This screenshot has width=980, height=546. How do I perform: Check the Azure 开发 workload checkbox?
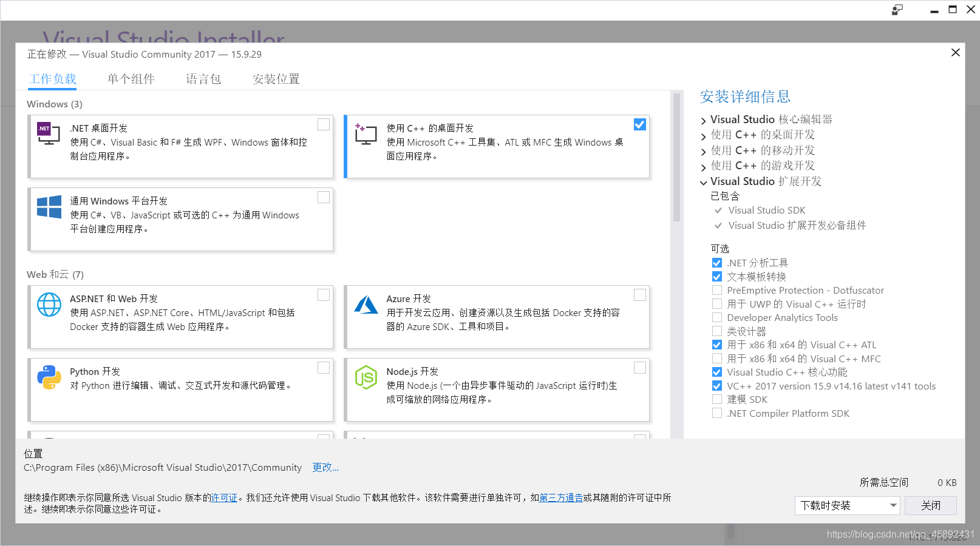click(x=640, y=295)
